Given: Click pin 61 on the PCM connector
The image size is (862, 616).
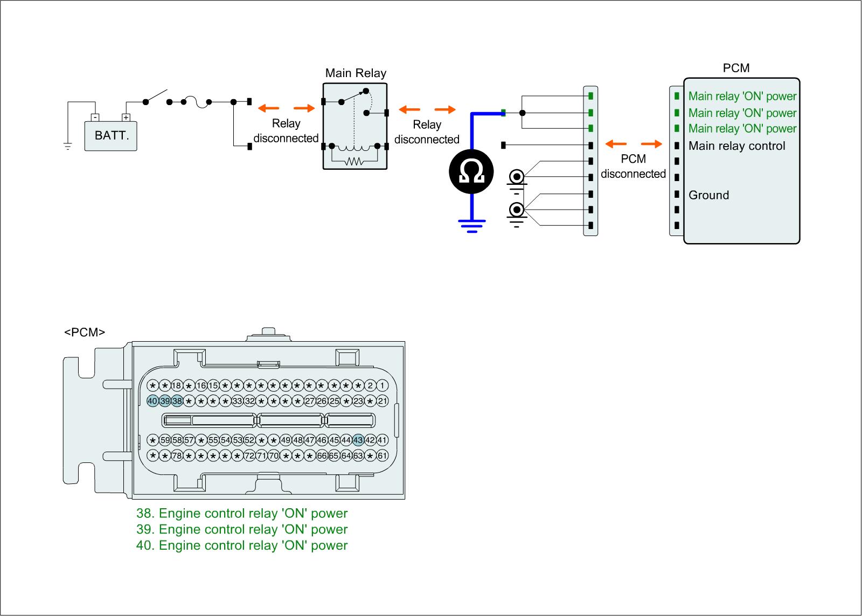Looking at the screenshot, I should 383,456.
